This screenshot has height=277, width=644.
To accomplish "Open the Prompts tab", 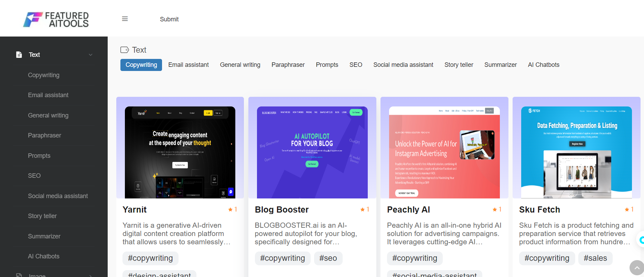I will click(x=327, y=65).
